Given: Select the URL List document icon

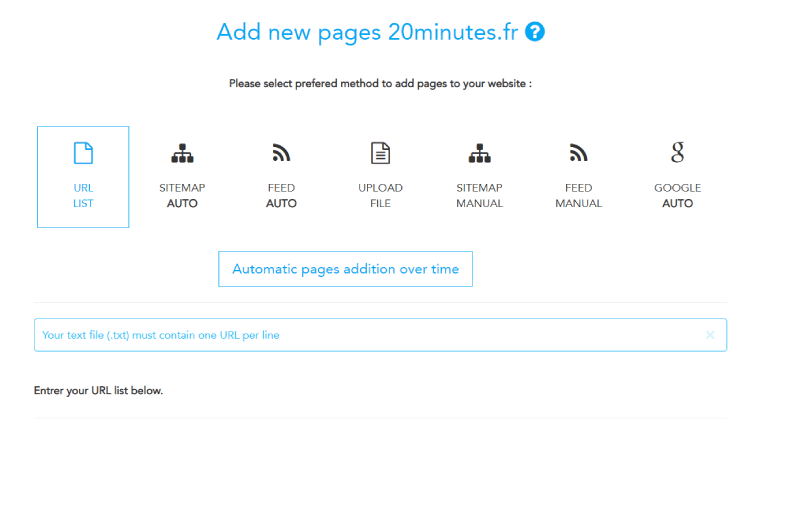Looking at the screenshot, I should coord(83,153).
